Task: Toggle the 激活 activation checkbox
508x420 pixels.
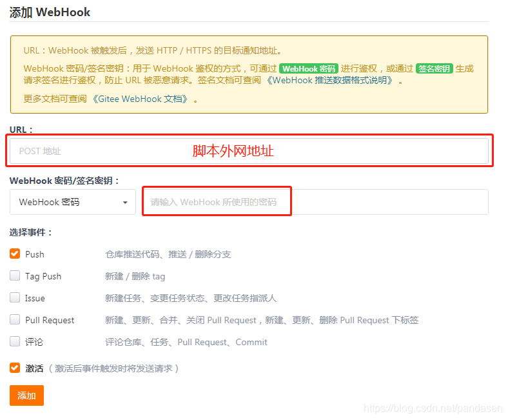Action: click(x=15, y=368)
